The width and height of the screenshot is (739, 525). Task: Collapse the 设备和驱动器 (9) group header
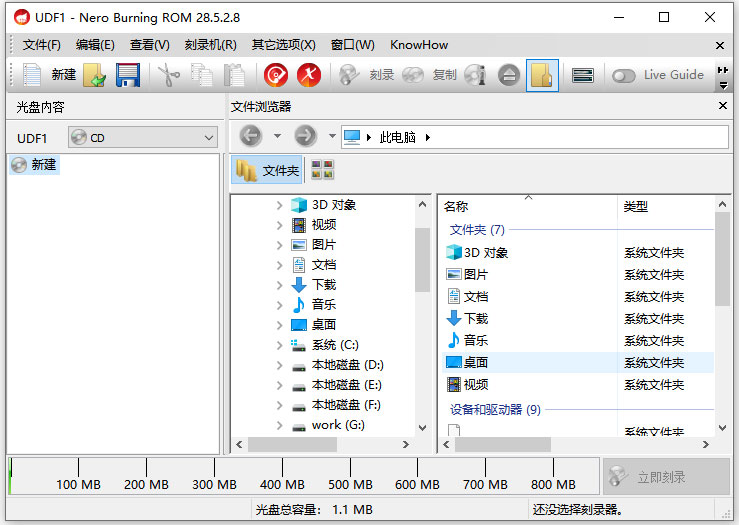[495, 410]
